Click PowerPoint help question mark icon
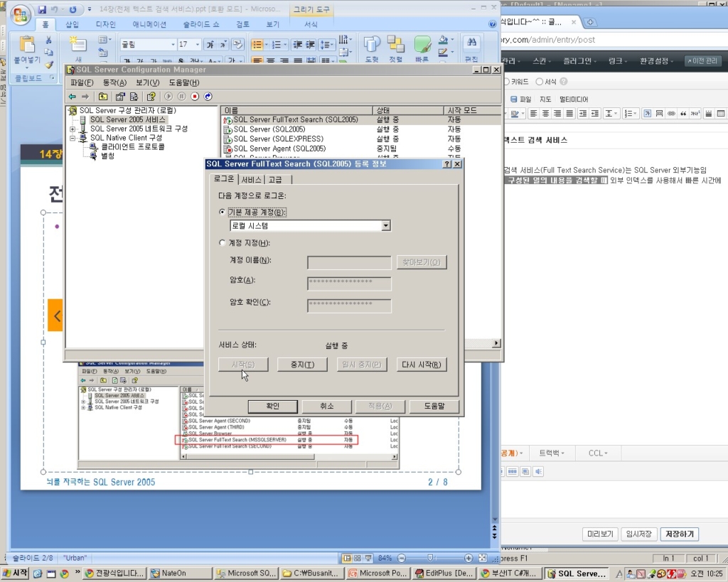Screen dimensions: 728x582 [493, 24]
